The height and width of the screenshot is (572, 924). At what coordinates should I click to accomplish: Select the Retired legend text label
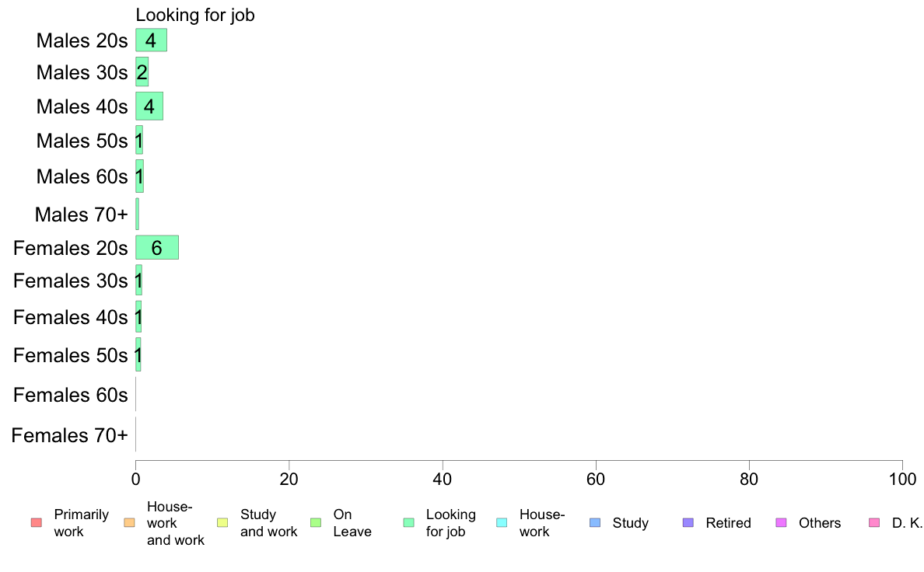click(x=728, y=522)
